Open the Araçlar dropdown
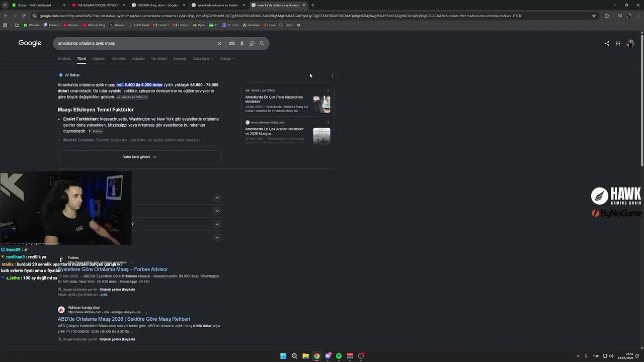Viewport: 644px width, 362px height. 227,59
